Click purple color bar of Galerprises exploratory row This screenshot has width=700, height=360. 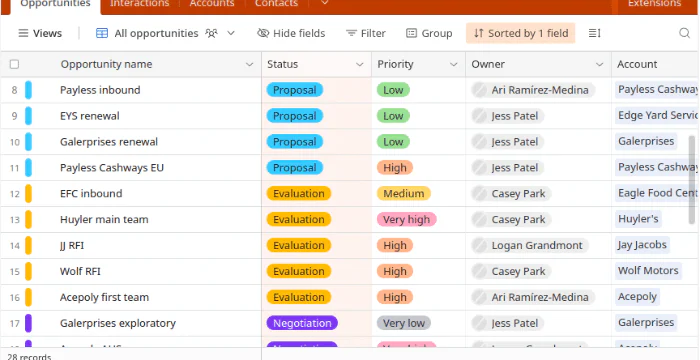click(x=28, y=323)
